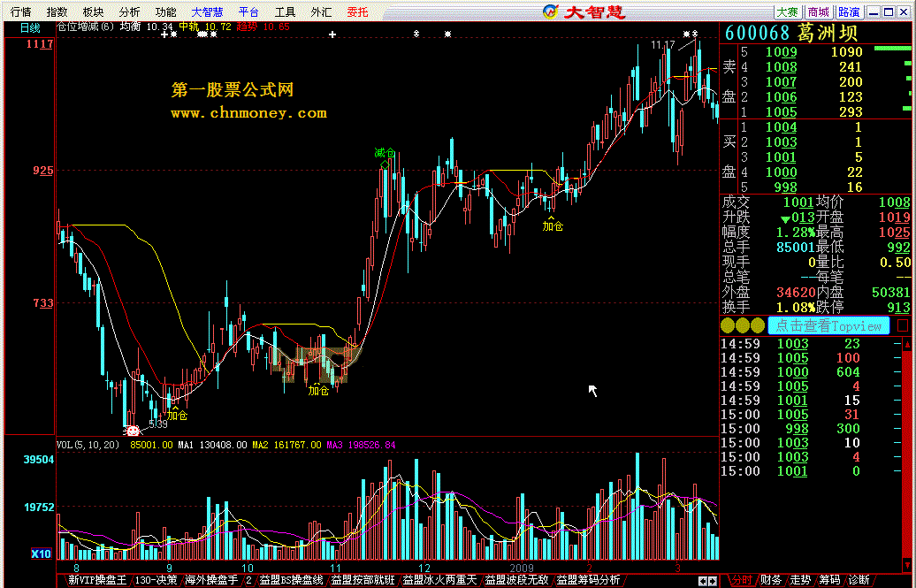The width and height of the screenshot is (916, 588).
Task: Click the 跌停 value 913
Action: 898,307
